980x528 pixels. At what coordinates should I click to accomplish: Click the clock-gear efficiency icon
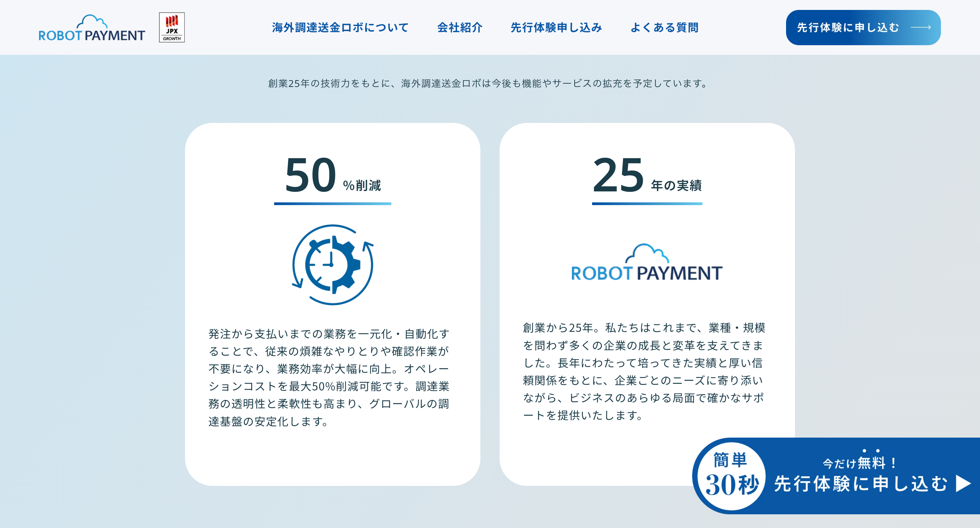pyautogui.click(x=333, y=265)
